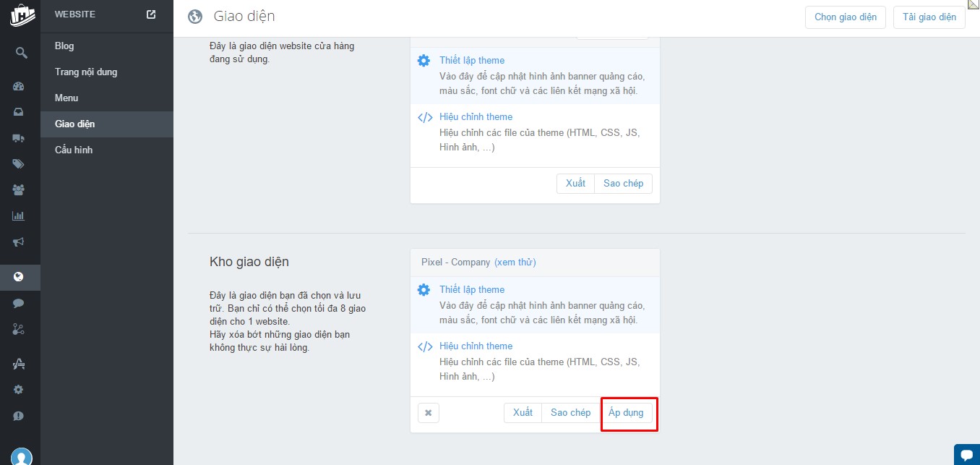Delete the Pixel - Company theme with X

428,413
